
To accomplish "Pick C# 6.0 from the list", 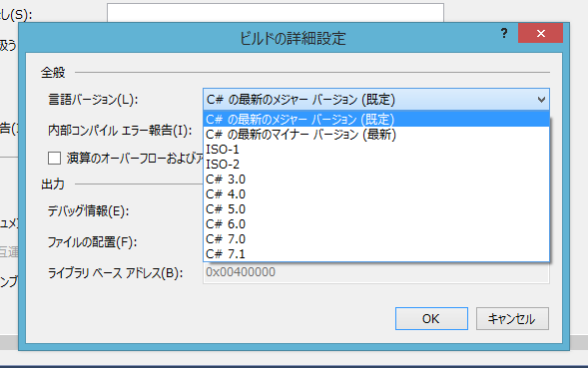I will (x=376, y=224).
